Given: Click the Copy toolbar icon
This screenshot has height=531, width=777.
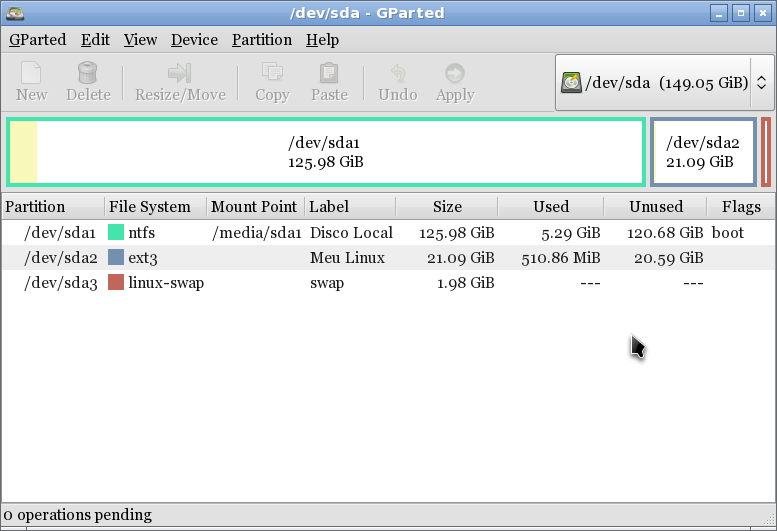Looking at the screenshot, I should (x=272, y=73).
